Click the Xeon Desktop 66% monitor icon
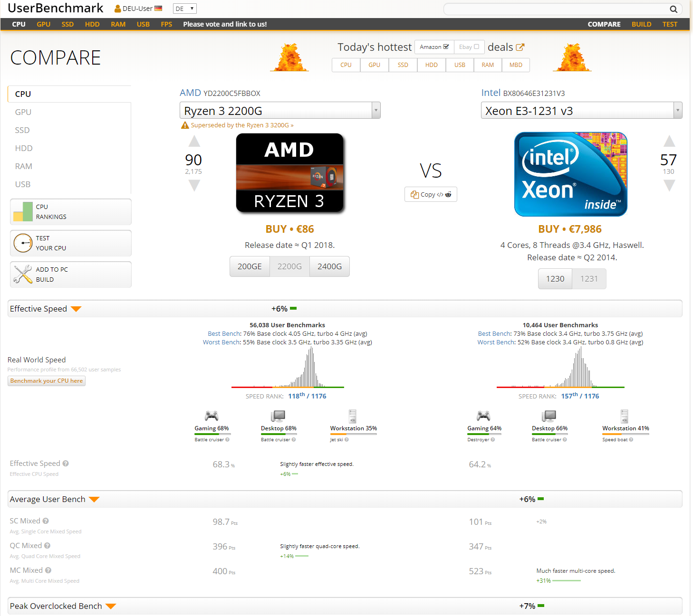Screen dimensions: 693x616 coord(549,416)
